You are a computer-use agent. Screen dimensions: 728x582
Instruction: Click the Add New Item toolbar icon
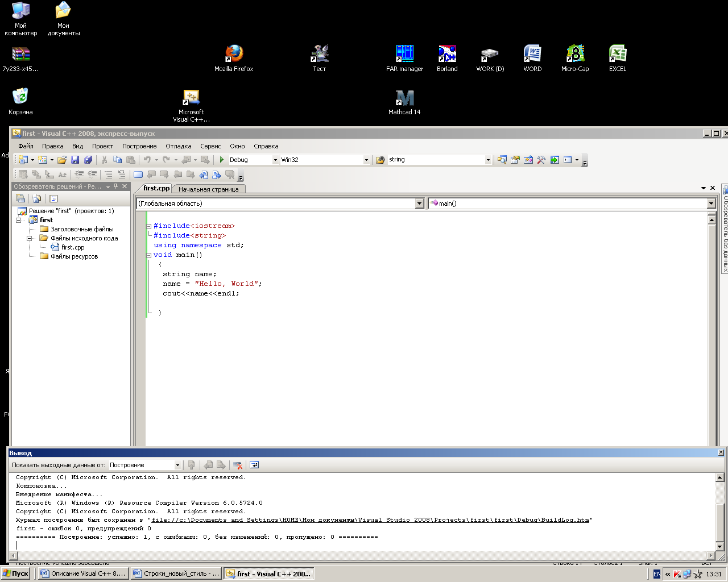[43, 160]
